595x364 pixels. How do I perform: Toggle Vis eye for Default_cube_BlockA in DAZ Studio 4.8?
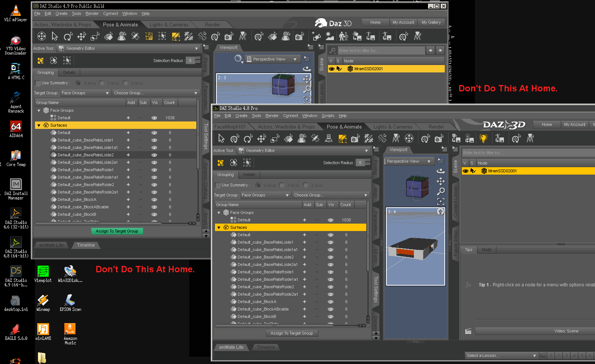(331, 302)
